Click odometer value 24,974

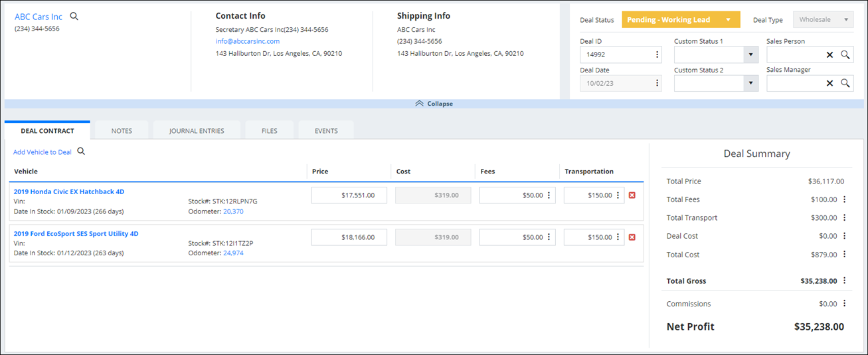click(x=233, y=253)
